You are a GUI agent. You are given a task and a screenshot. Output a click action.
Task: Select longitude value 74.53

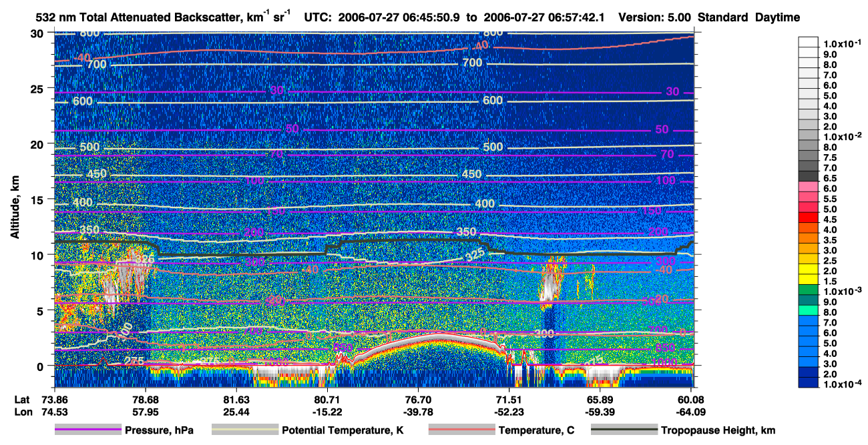(x=54, y=411)
